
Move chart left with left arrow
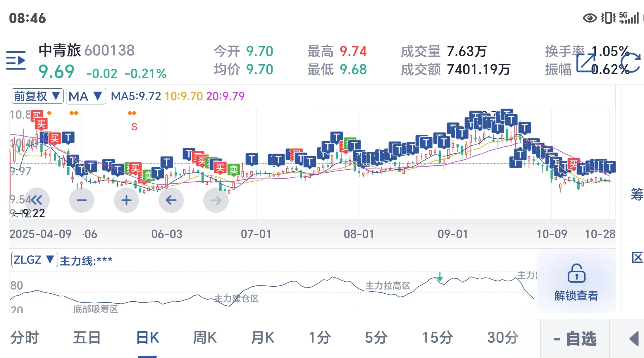pyautogui.click(x=171, y=200)
